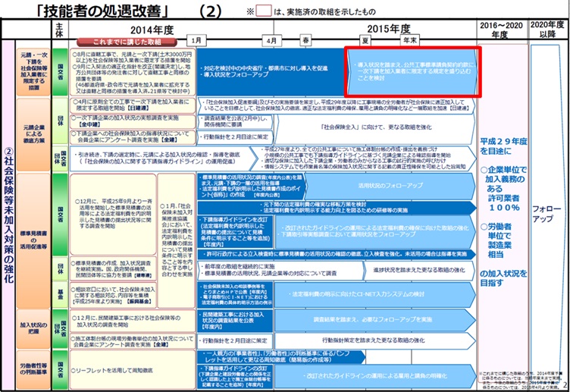Click cell 前年度の取組を継続的に実施

coord(280,270)
